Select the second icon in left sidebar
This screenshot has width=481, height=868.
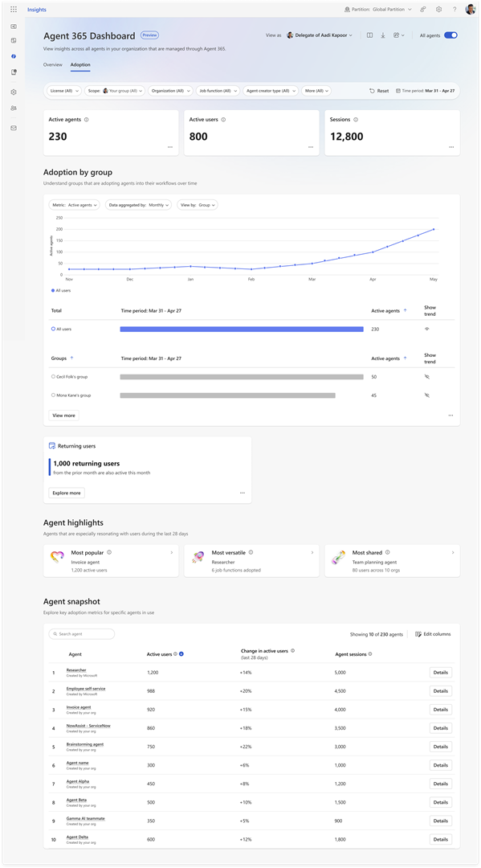pos(14,40)
